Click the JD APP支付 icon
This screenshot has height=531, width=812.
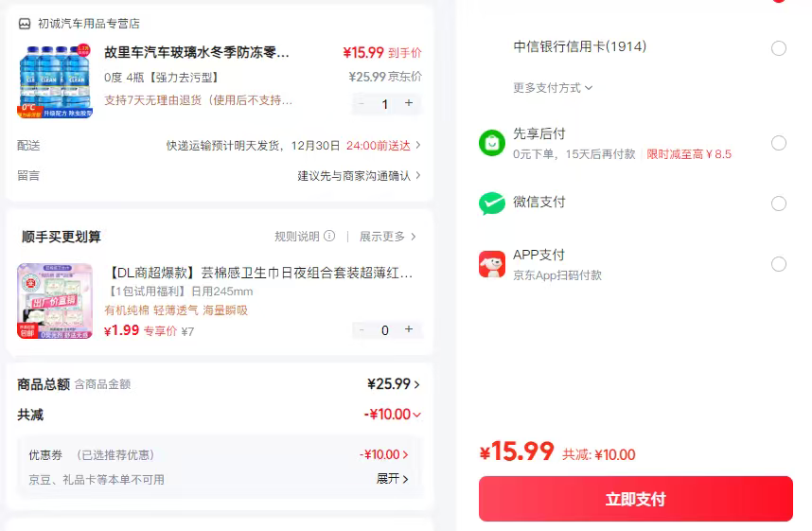pos(492,264)
